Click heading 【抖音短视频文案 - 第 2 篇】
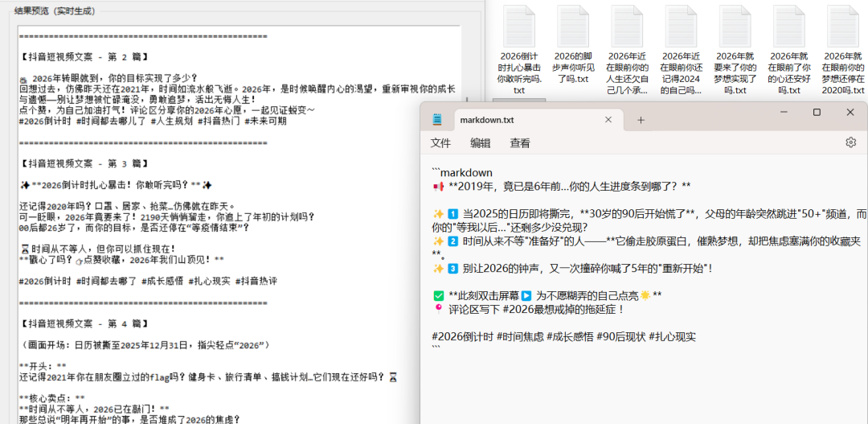 (84, 57)
